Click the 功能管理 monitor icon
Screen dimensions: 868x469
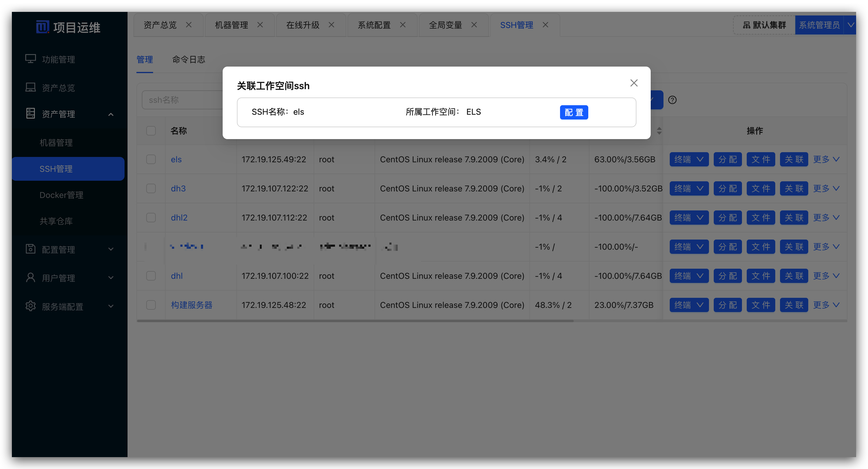click(30, 59)
